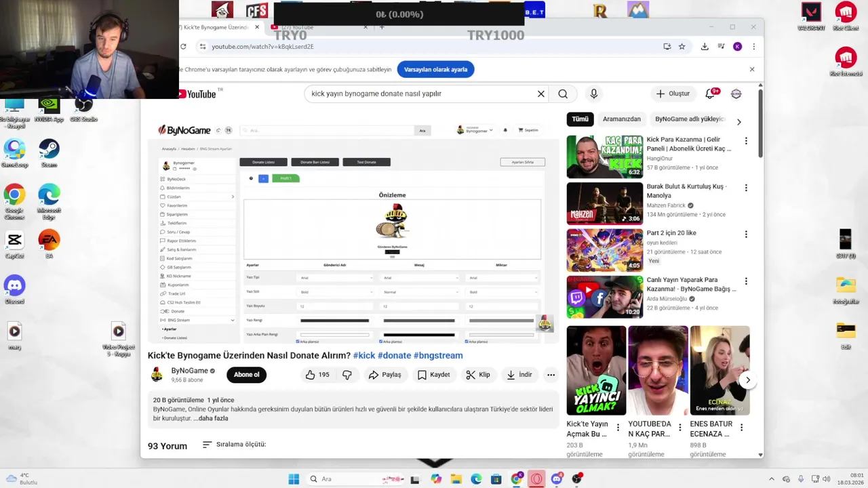Select the ByNoGame adlı yükleyici chip

690,119
